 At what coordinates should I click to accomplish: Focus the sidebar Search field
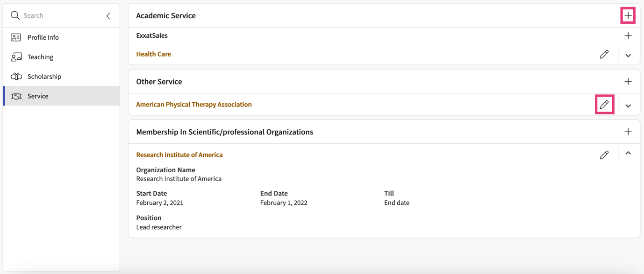61,15
